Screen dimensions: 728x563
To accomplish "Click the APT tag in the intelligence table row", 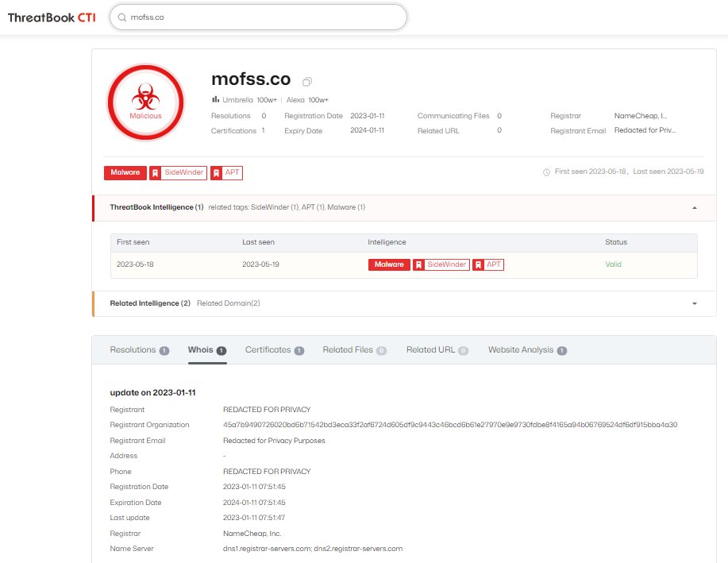I will [488, 264].
